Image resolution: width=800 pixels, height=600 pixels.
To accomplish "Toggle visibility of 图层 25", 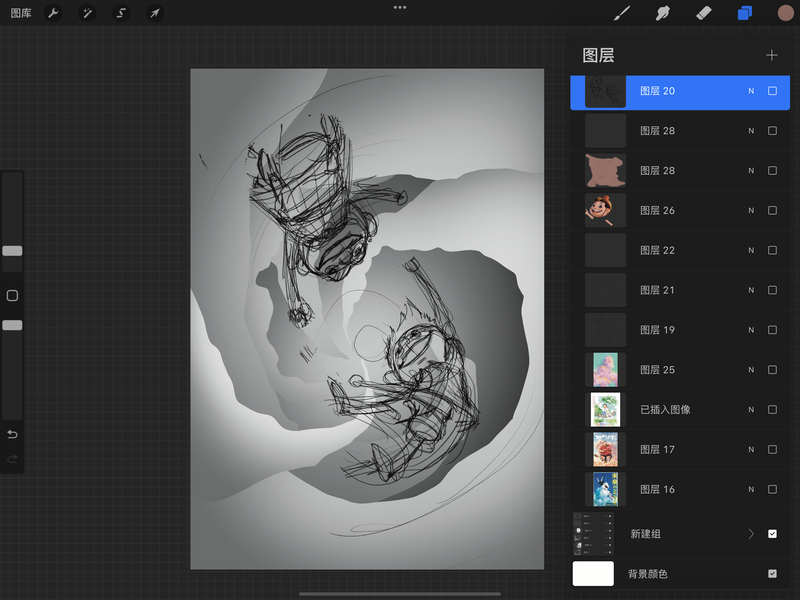I will (x=772, y=369).
